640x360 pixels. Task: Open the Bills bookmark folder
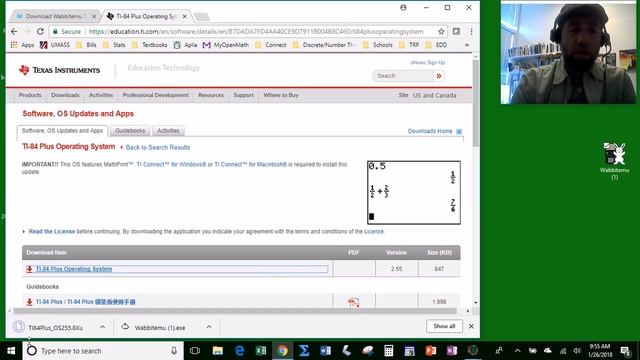click(x=86, y=45)
